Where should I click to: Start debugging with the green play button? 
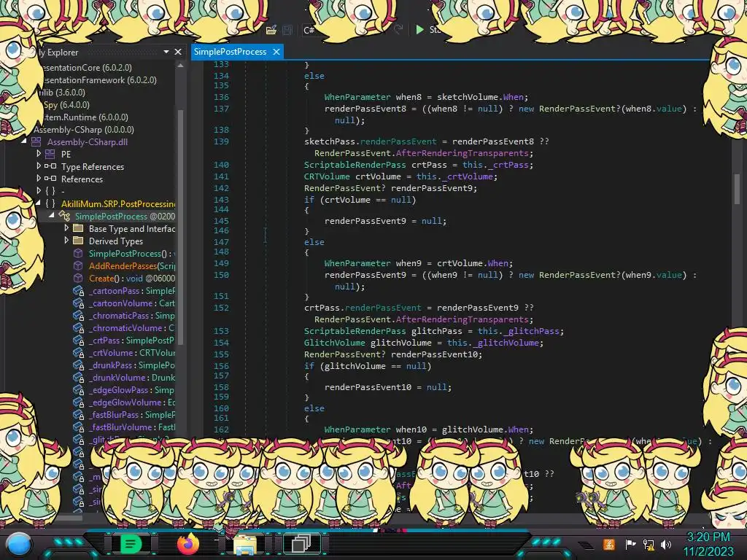(419, 29)
